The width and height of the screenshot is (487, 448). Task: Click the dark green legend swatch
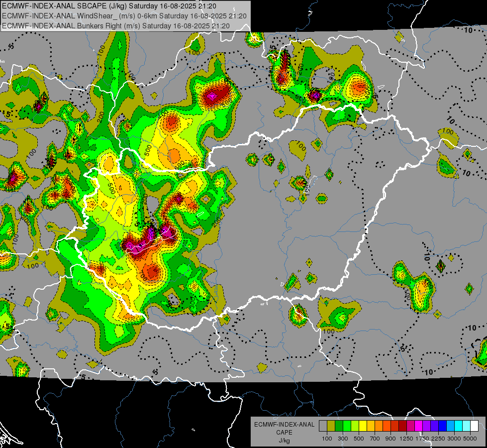point(339,426)
